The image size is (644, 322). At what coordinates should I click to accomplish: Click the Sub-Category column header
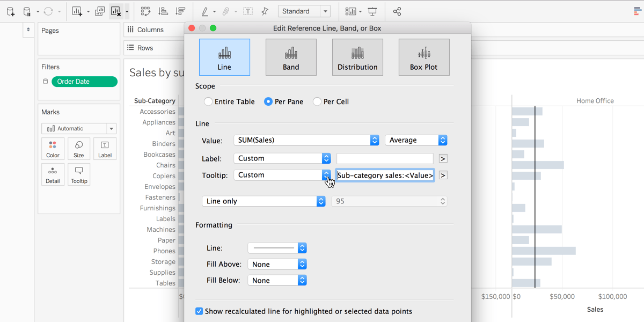(x=155, y=101)
